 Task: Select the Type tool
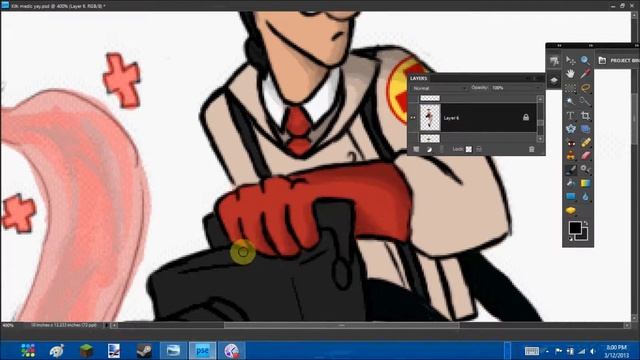(571, 116)
